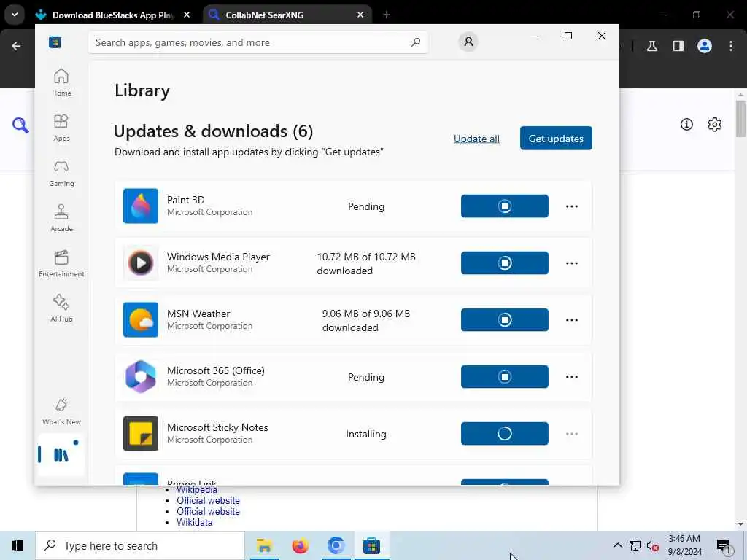
Task: Click the Update all link
Action: click(476, 139)
